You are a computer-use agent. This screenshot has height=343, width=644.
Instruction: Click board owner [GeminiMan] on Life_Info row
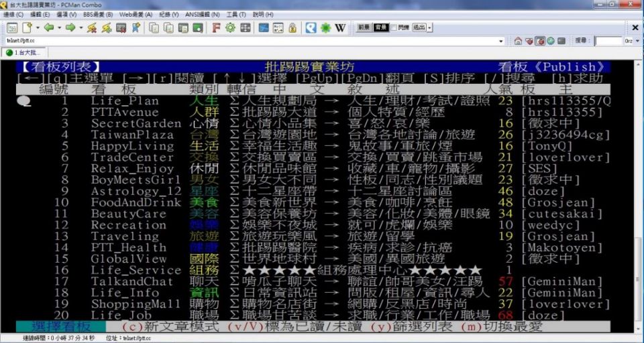point(561,293)
